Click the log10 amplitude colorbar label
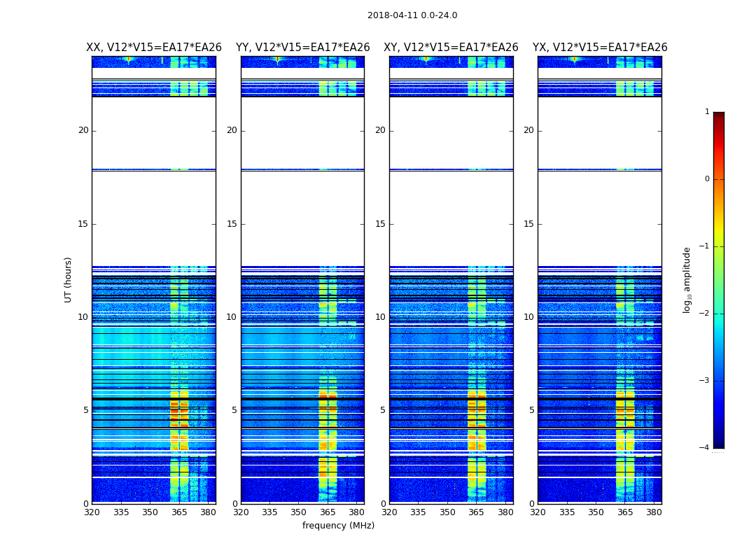The image size is (735, 560). pos(687,280)
